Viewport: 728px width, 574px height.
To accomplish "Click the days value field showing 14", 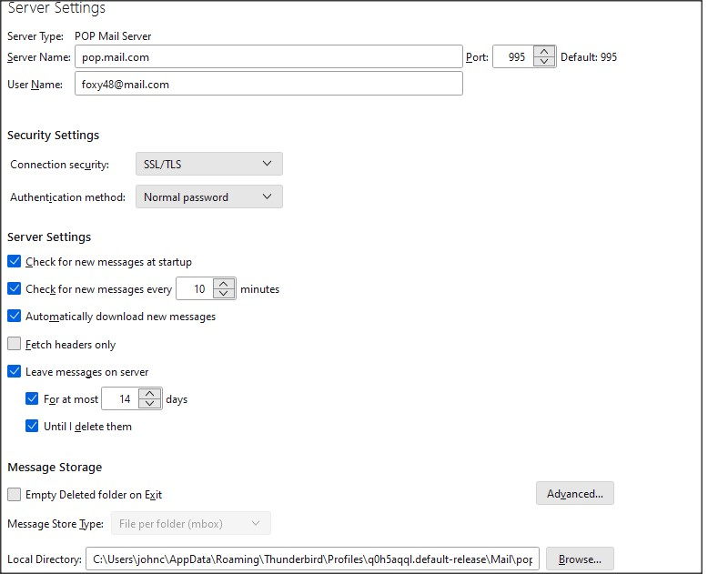I will (121, 398).
